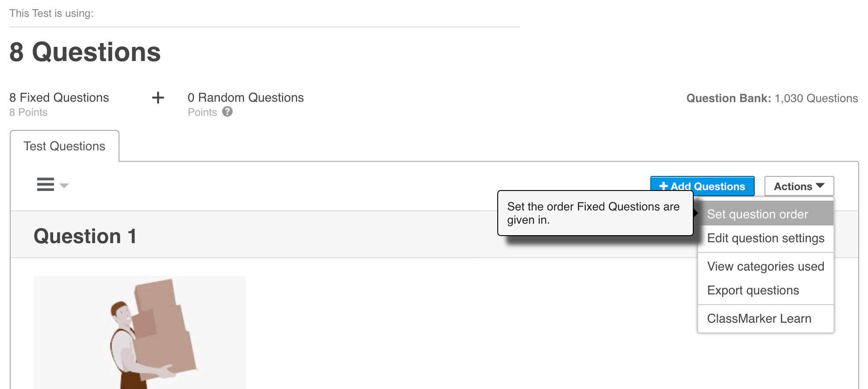Click the Question Bank 1,030 Questions text
This screenshot has height=389, width=868.
tap(772, 98)
